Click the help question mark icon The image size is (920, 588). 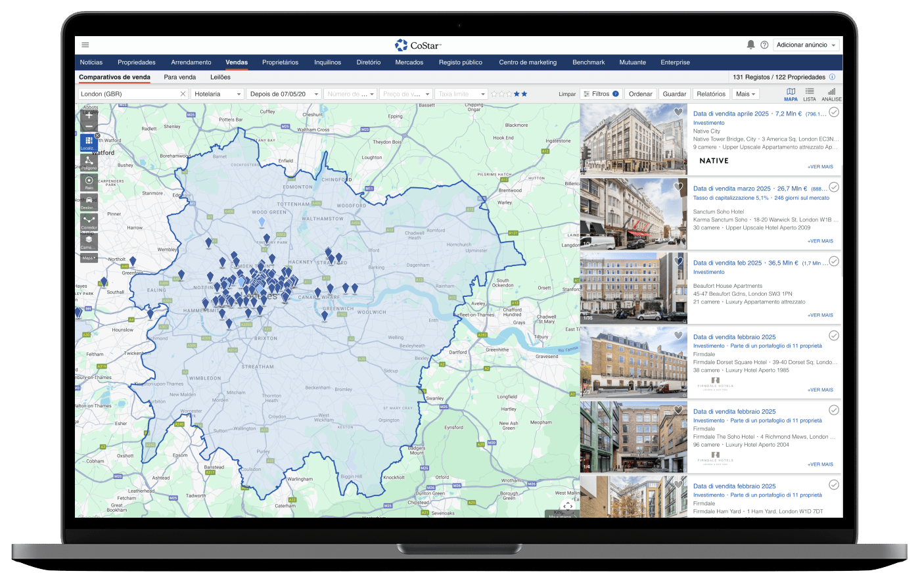tap(764, 45)
